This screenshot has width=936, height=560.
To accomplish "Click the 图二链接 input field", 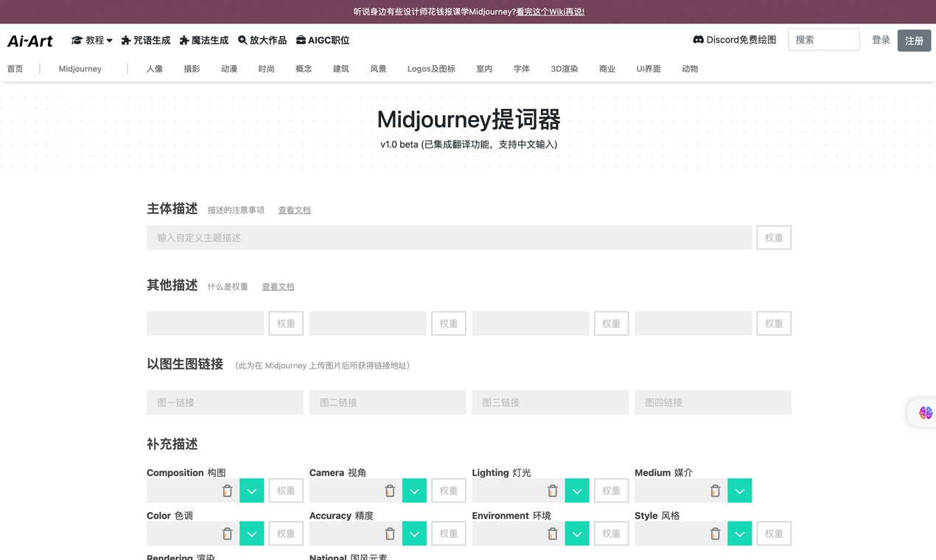I will [x=388, y=402].
